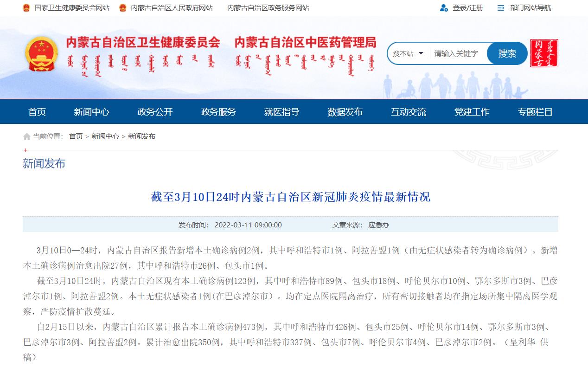588x381 pixels.
Task: Click the list icon beside 部门网站导航
Action: tap(501, 8)
